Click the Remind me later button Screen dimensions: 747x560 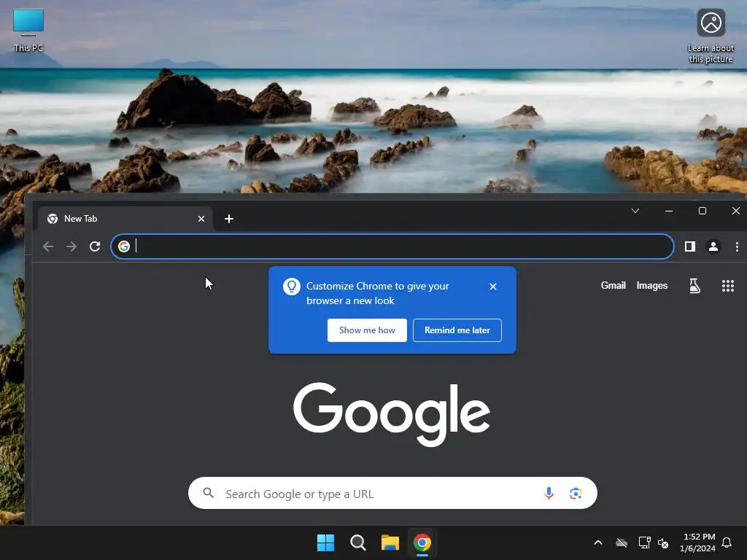point(457,330)
